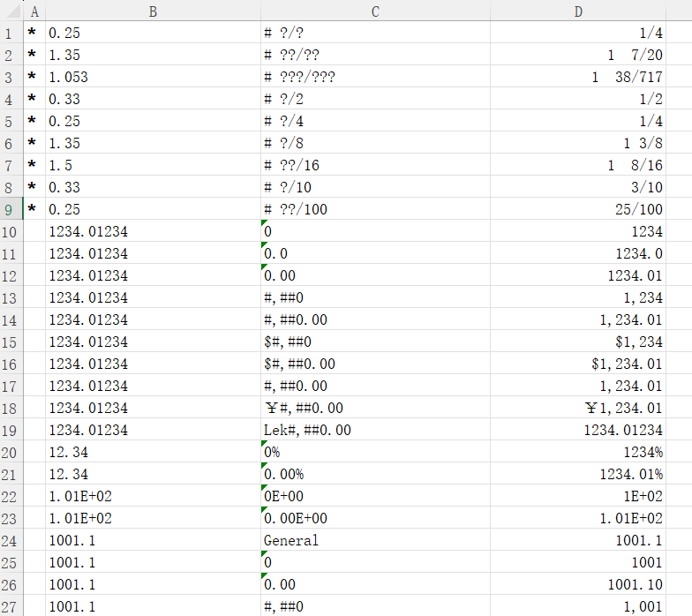This screenshot has height=616, width=692.
Task: Click the cell containing '# ??/16'
Action: click(375, 165)
